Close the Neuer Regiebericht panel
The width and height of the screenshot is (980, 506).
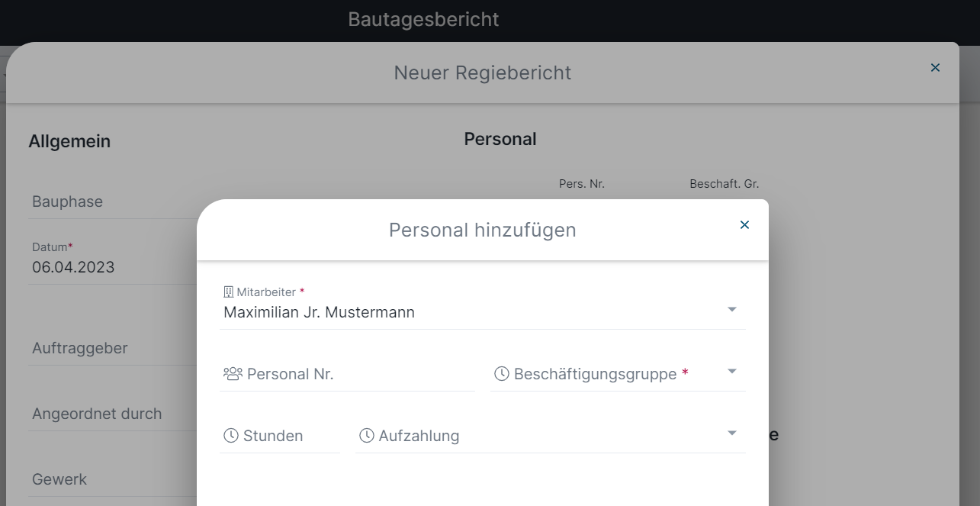(x=935, y=67)
